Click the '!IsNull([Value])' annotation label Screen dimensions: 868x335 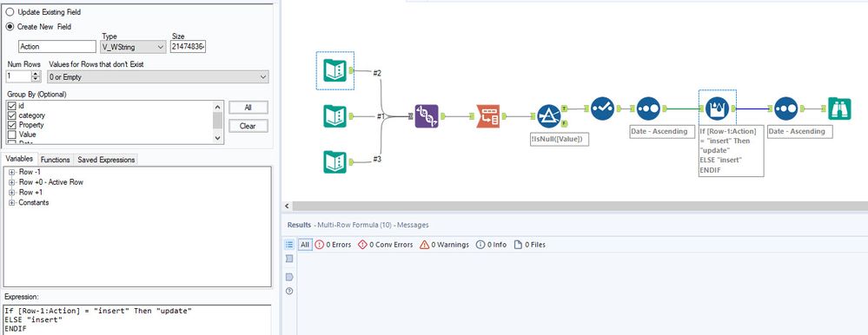tap(559, 140)
